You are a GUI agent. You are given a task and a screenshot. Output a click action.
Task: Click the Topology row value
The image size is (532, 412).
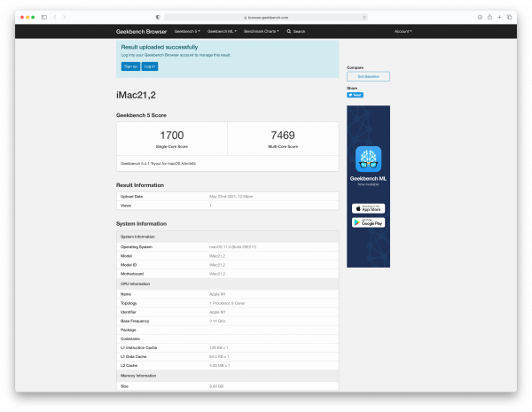click(227, 303)
